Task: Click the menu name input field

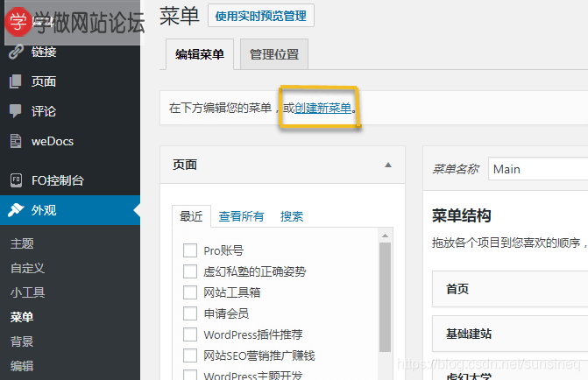Action: click(536, 169)
